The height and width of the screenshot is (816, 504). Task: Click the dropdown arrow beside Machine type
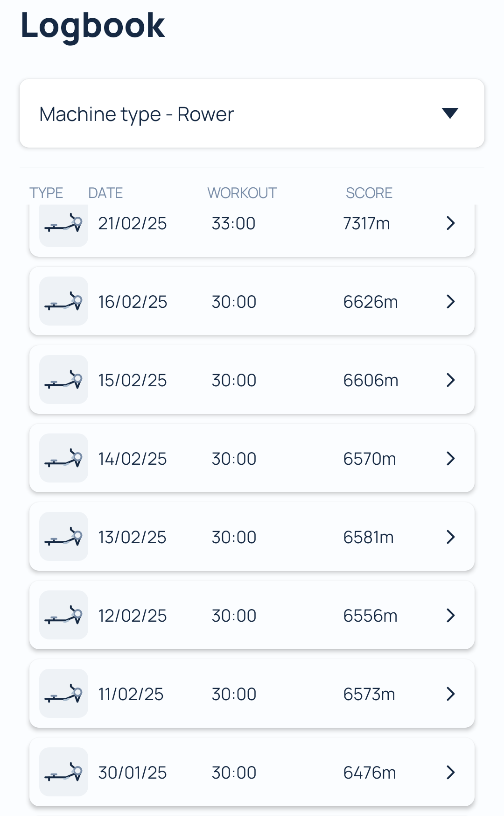click(x=450, y=113)
